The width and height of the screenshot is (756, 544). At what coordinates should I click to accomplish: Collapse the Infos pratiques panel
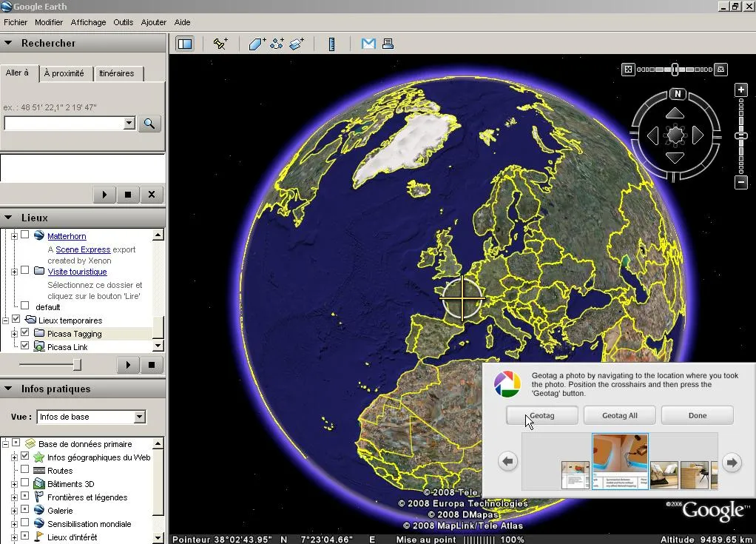8,389
